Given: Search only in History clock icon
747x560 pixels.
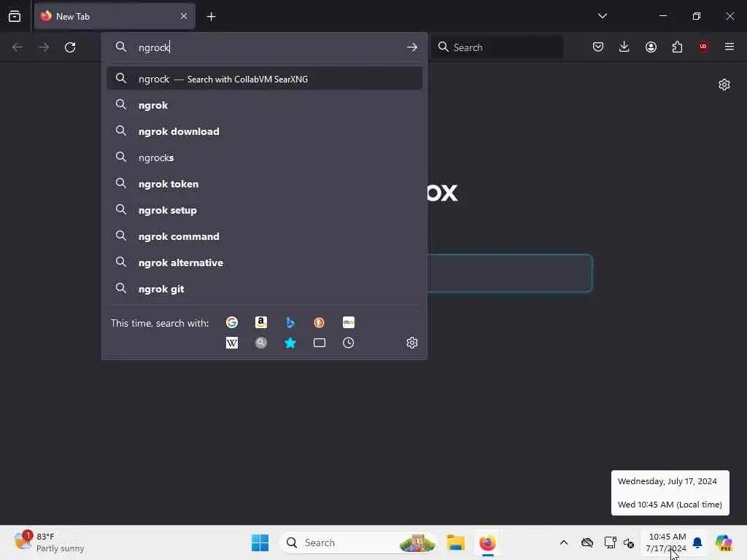Looking at the screenshot, I should point(348,343).
